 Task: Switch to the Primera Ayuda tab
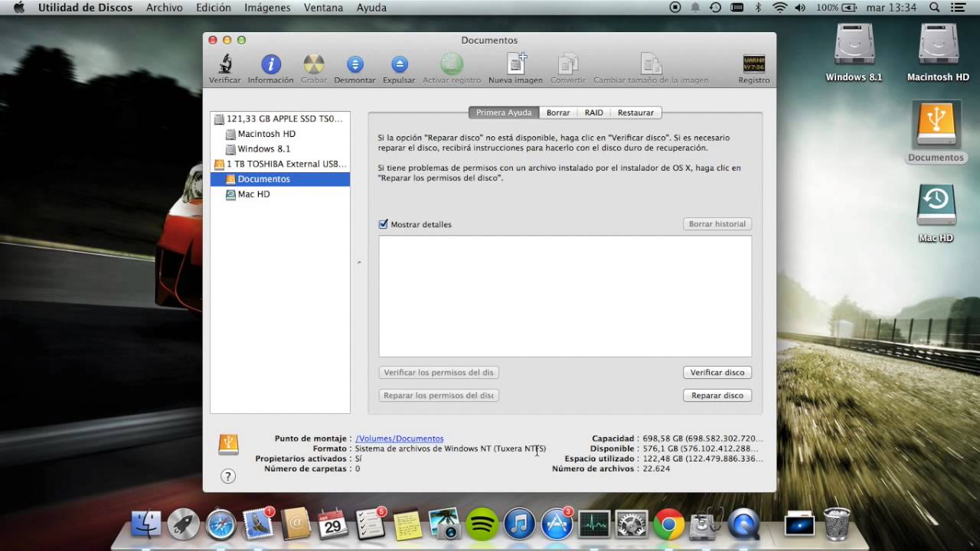504,112
